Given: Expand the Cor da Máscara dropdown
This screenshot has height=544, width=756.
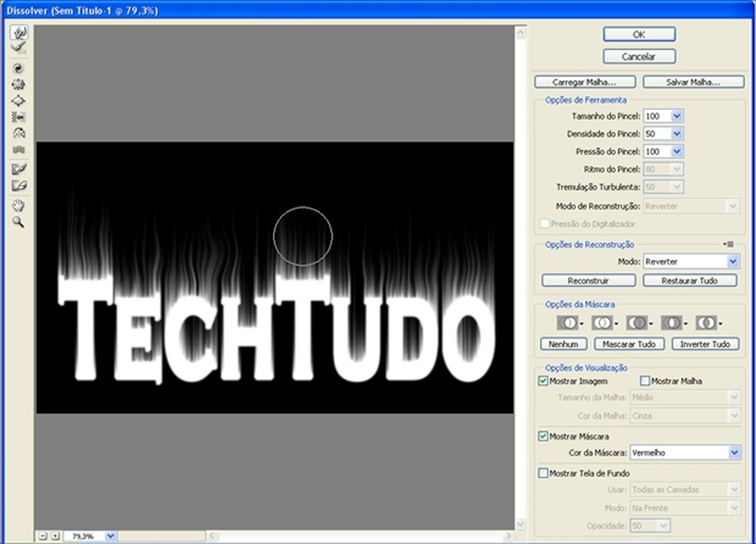Looking at the screenshot, I should 734,453.
